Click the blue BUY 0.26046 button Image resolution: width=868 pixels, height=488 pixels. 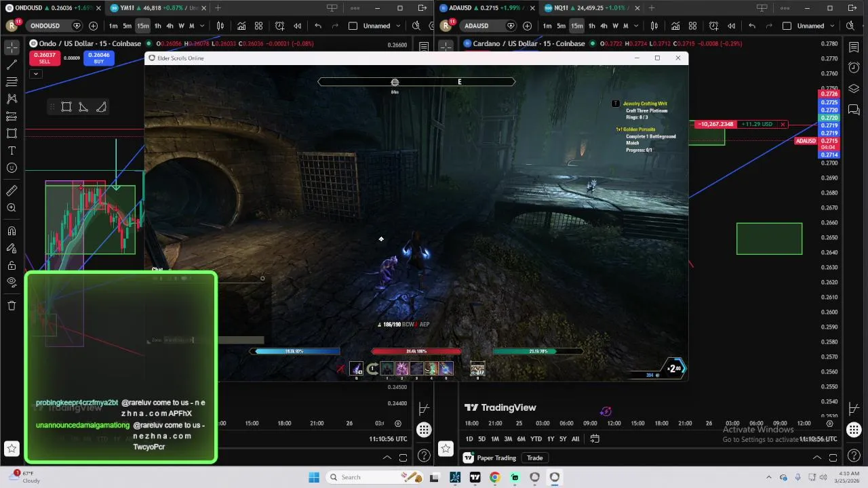pyautogui.click(x=98, y=58)
